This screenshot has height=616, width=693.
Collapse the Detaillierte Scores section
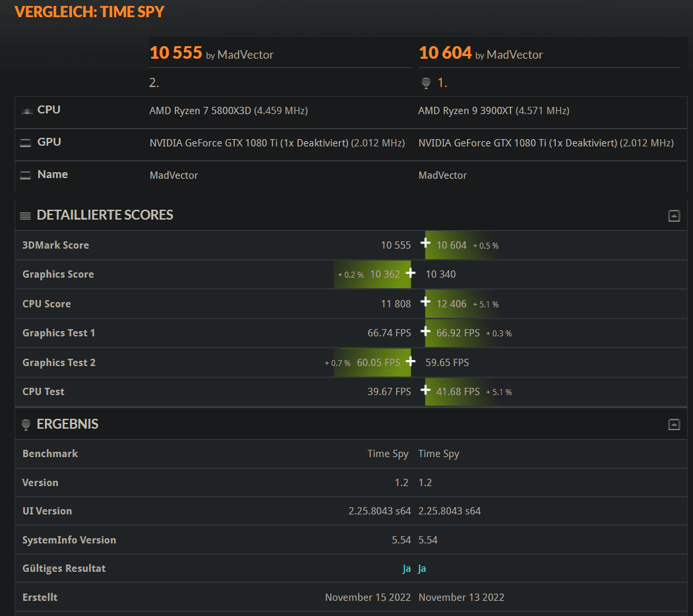coord(674,216)
